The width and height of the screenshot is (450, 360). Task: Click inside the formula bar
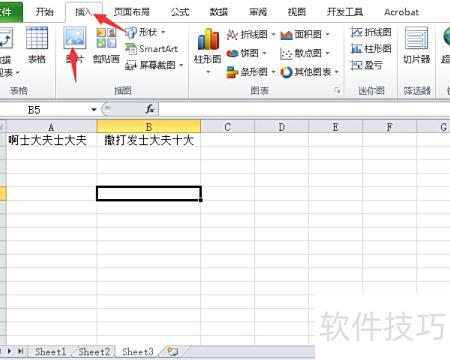pyautogui.click(x=304, y=109)
